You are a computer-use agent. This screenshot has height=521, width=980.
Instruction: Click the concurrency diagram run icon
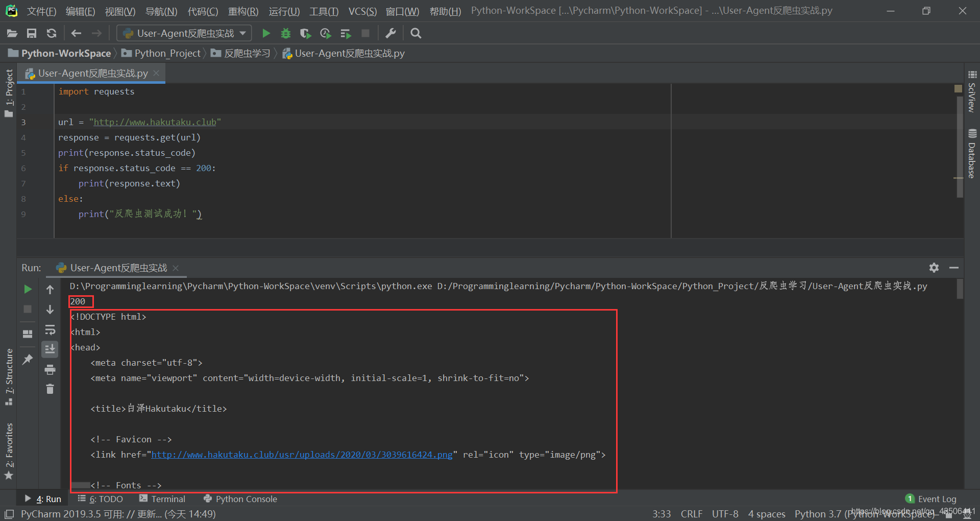(x=346, y=33)
